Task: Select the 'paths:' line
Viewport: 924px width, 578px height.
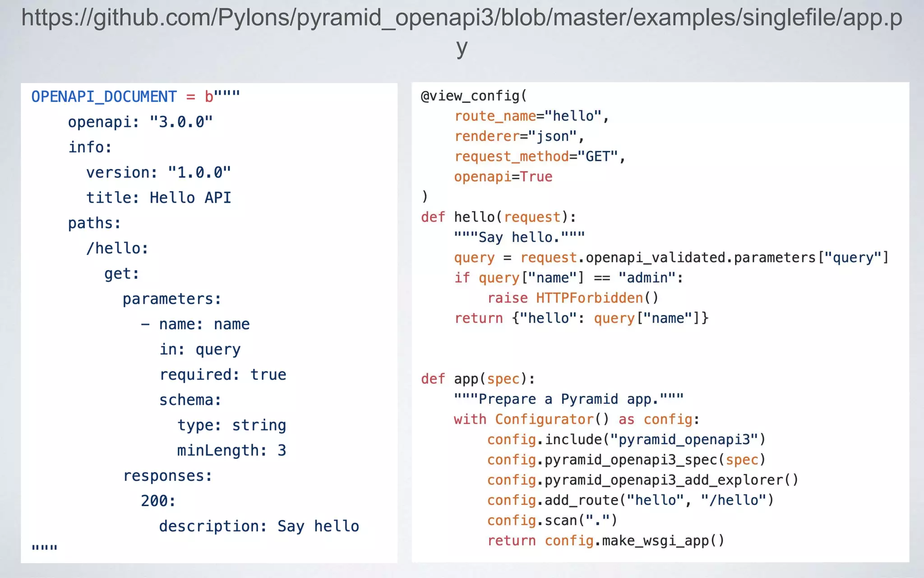Action: pyautogui.click(x=94, y=223)
